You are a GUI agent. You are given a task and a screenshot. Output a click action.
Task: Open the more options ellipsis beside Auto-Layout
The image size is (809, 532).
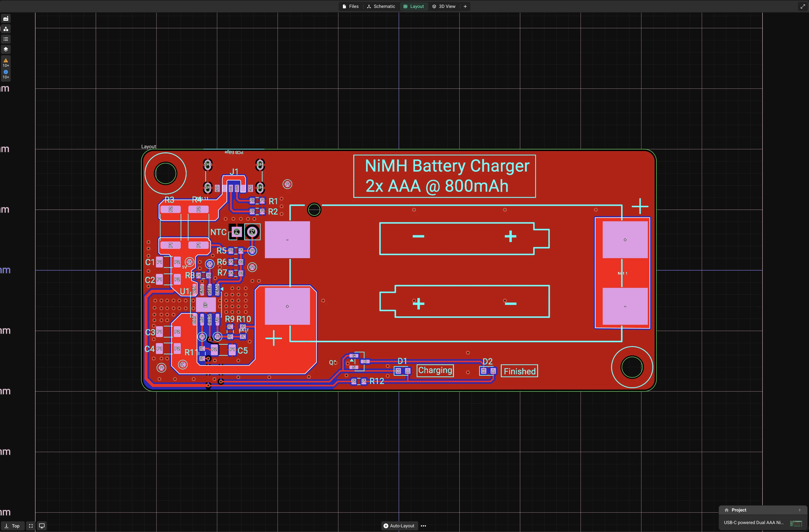(x=423, y=526)
